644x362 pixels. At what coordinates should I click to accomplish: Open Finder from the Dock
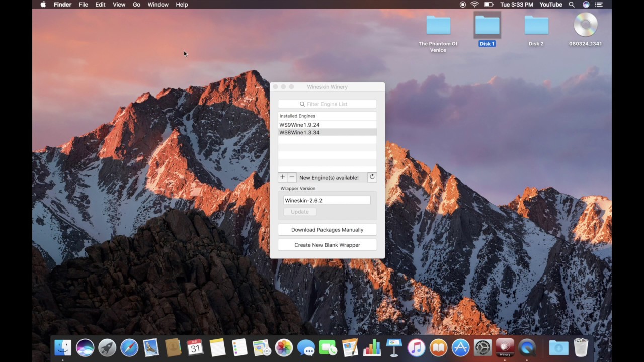coord(63,347)
